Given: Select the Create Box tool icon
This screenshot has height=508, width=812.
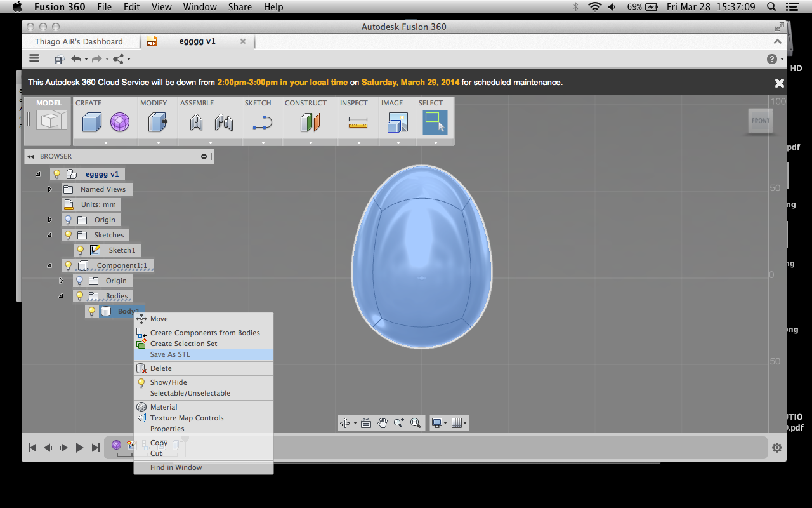Looking at the screenshot, I should [x=92, y=122].
